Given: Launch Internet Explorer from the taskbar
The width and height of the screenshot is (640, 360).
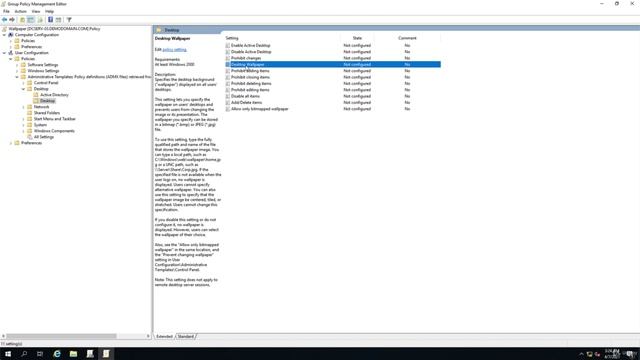Looking at the screenshot, I should point(57,354).
